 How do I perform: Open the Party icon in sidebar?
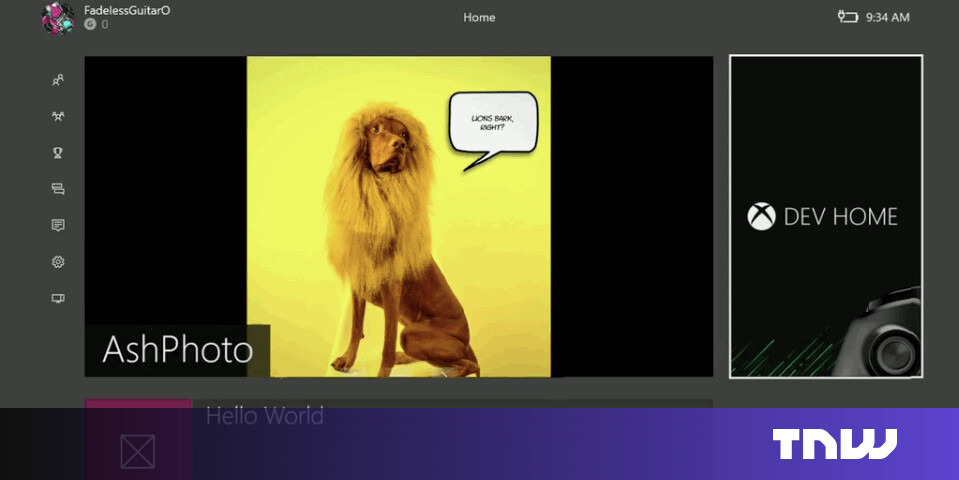pos(57,116)
